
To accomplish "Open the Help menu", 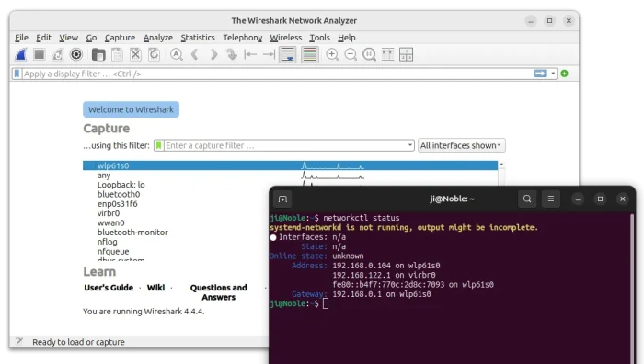I will [x=346, y=38].
